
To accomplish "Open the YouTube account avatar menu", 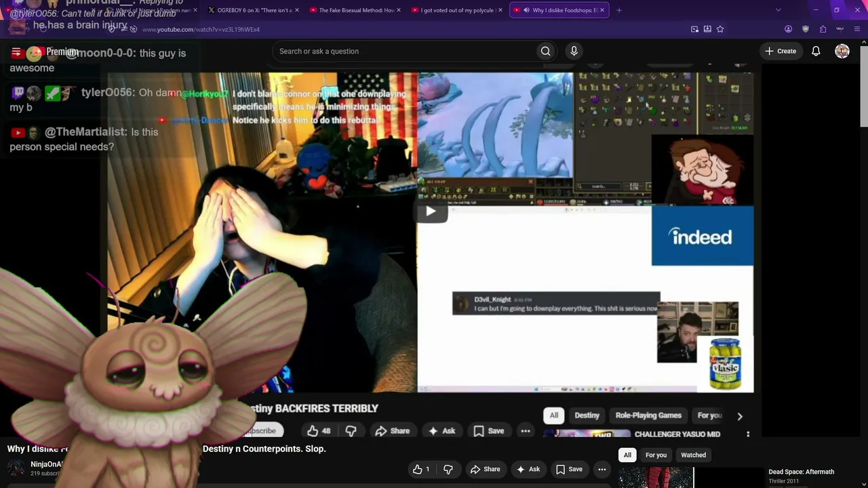I will pyautogui.click(x=842, y=52).
